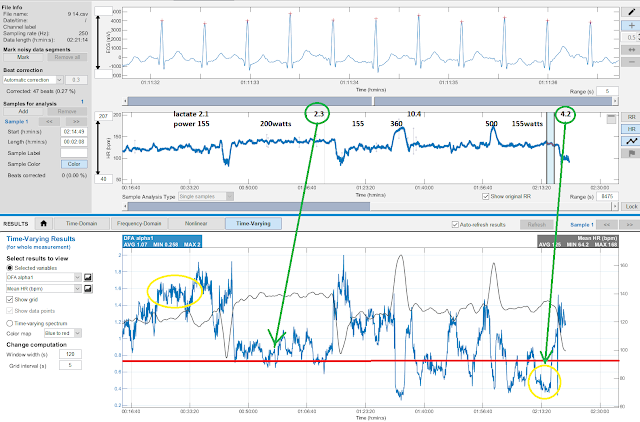Click the HR axis lower limit 40 field
Image resolution: width=640 pixels, height=422 pixels.
tap(103, 179)
